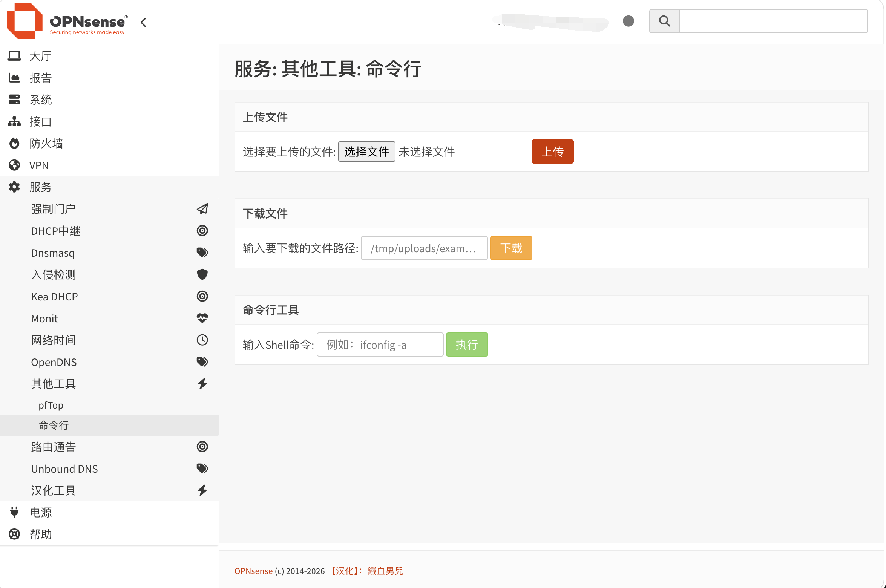Select 命令行 under 其他工具
The image size is (886, 588).
point(109,425)
